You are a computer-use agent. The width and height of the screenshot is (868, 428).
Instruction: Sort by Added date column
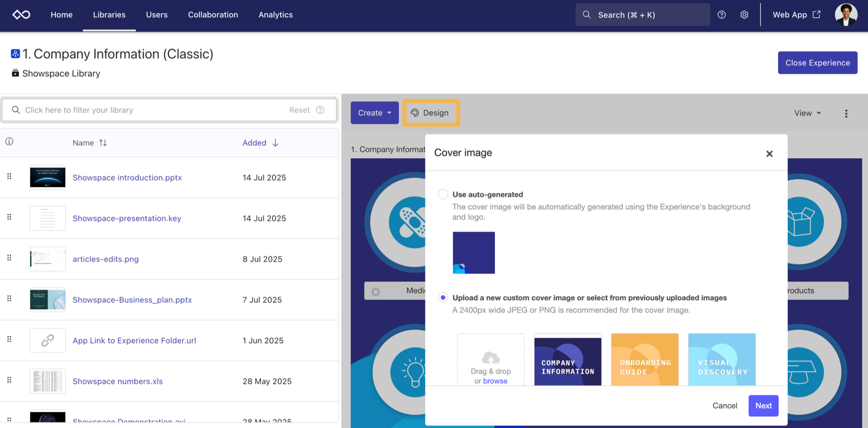click(260, 143)
